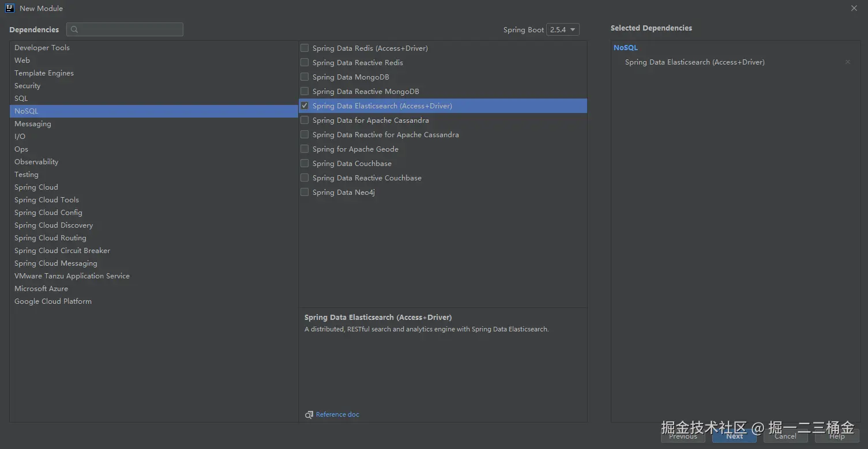Remove Spring Data Elasticsearch from selected dependencies
The height and width of the screenshot is (449, 868).
848,62
